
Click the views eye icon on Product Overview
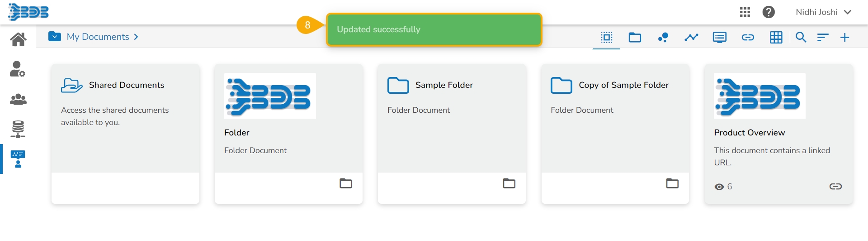pyautogui.click(x=719, y=187)
